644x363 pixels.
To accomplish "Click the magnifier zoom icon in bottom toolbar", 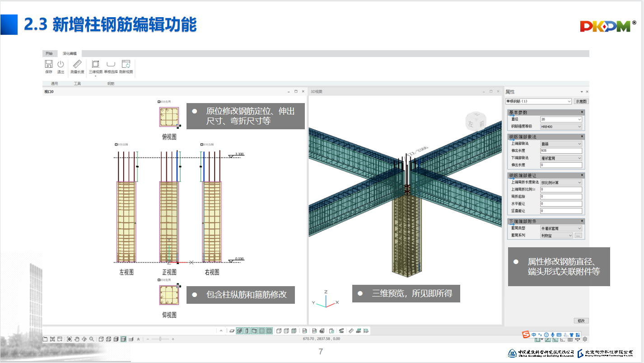I will coord(92,339).
